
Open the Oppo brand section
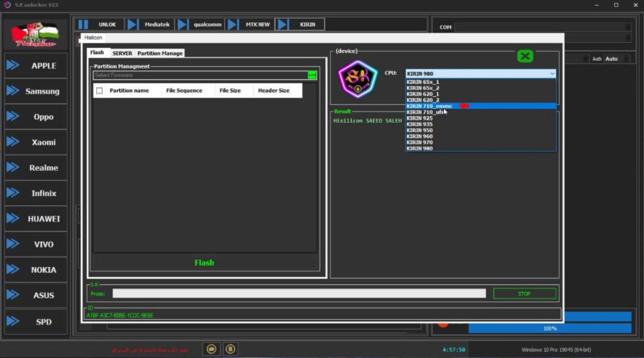pyautogui.click(x=36, y=117)
